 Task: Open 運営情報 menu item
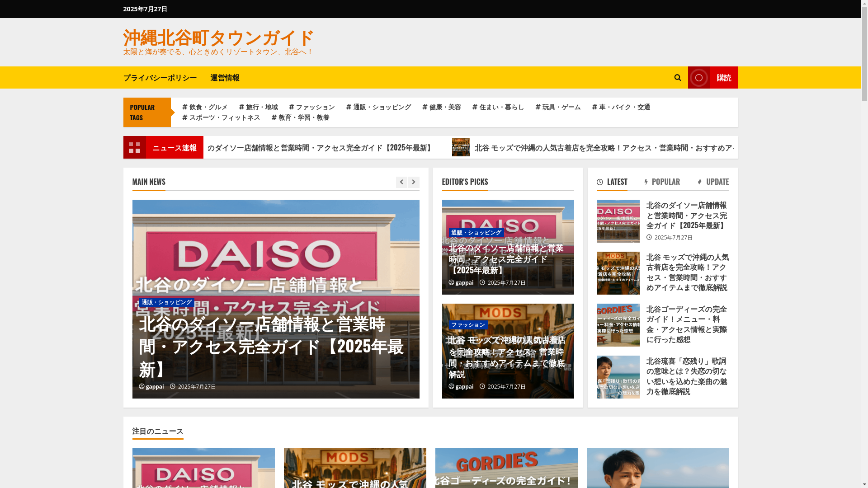pyautogui.click(x=225, y=78)
